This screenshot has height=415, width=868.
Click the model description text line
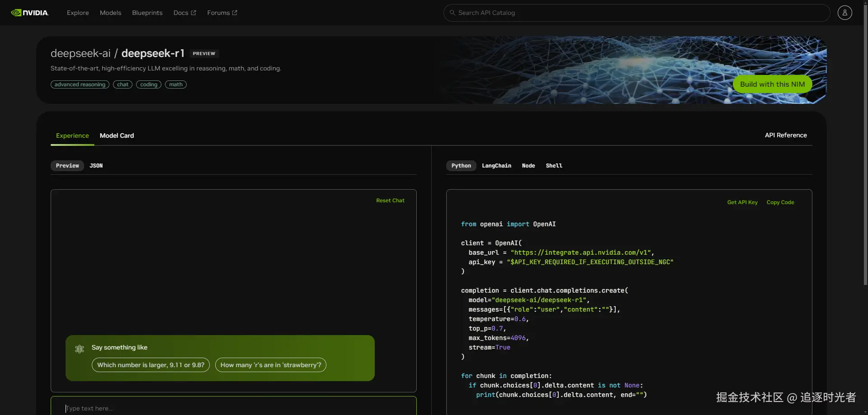pos(166,68)
